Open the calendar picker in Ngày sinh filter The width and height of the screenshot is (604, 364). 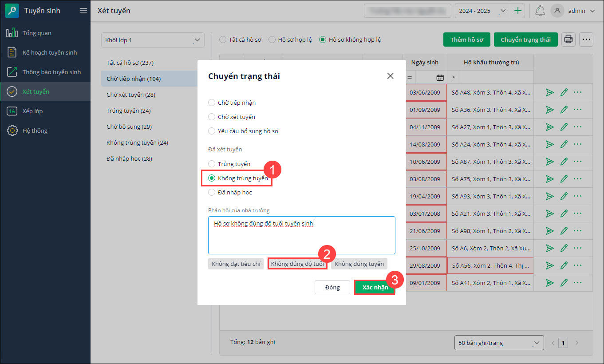pos(440,77)
